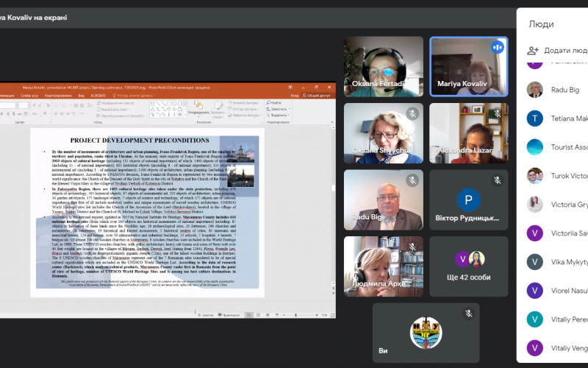Click Radu Big in the people list

(x=557, y=90)
